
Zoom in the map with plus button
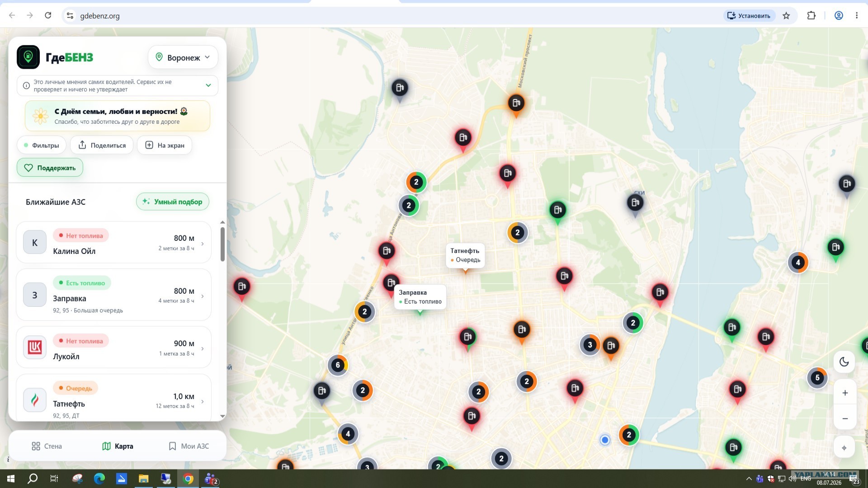point(844,393)
